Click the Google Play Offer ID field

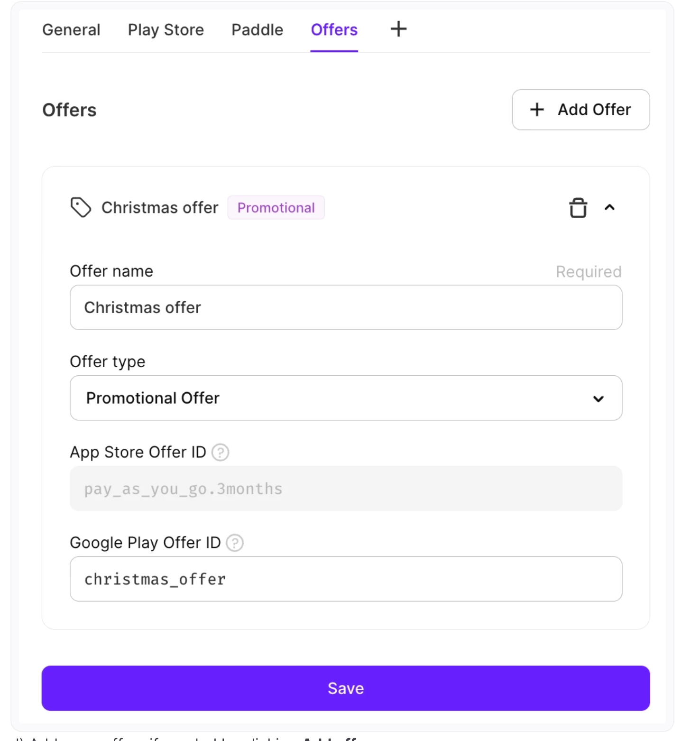point(345,579)
